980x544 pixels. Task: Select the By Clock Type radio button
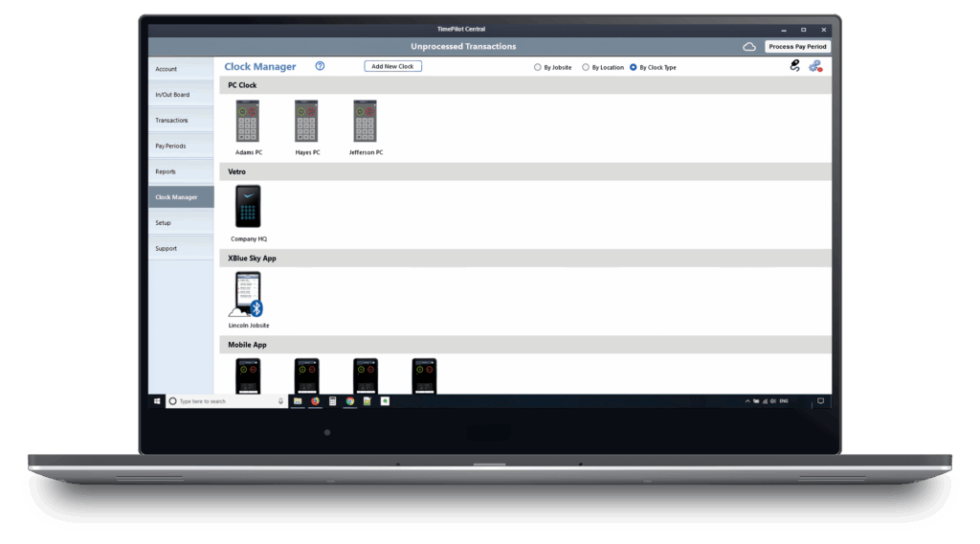(x=634, y=67)
